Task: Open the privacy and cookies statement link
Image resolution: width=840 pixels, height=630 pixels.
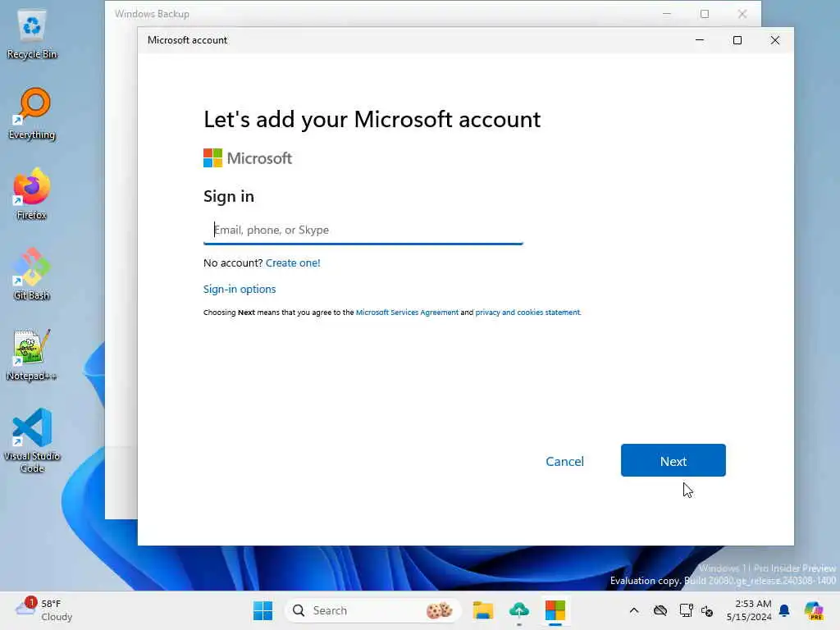Action: pyautogui.click(x=527, y=313)
